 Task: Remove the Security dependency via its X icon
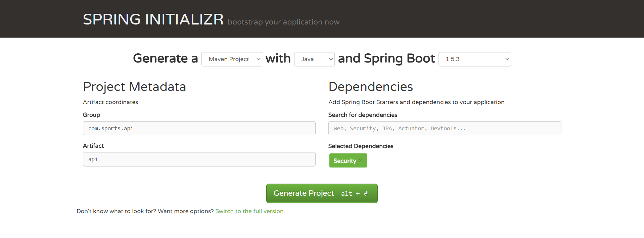pos(360,160)
